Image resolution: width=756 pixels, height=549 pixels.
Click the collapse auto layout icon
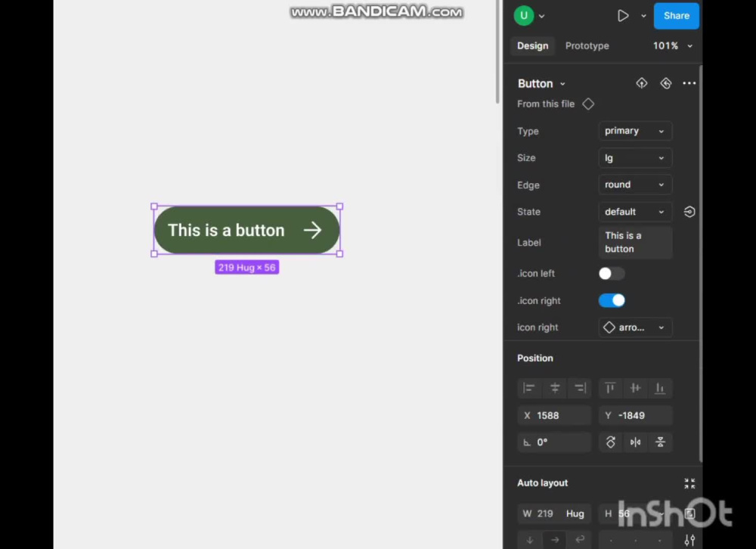[x=689, y=483]
